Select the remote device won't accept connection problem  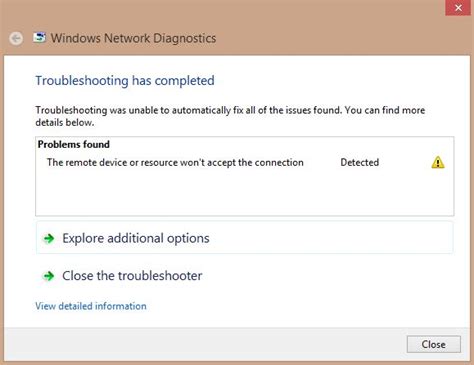pos(175,162)
